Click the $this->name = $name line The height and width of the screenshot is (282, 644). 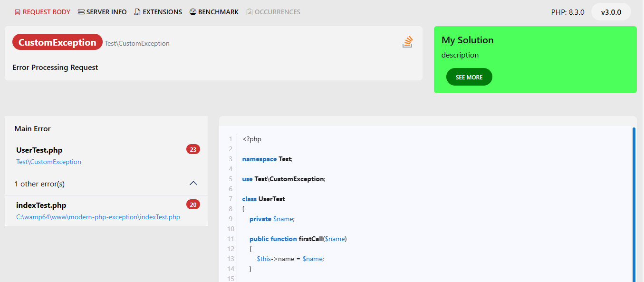coord(290,259)
